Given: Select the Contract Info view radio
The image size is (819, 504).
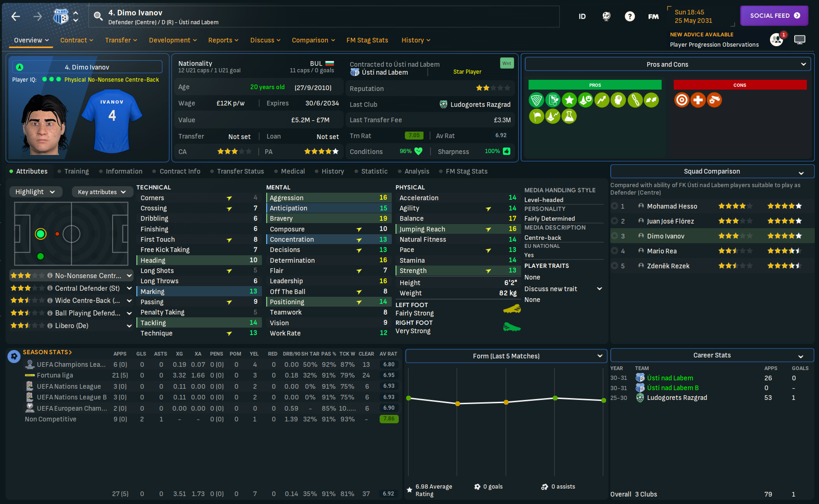Looking at the screenshot, I should 155,171.
